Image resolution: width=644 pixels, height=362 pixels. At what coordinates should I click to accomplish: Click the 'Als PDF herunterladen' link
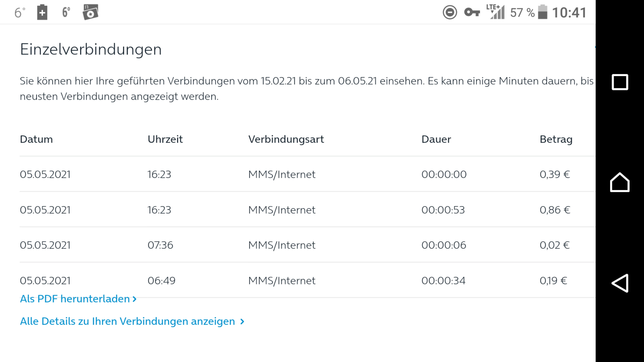(75, 299)
